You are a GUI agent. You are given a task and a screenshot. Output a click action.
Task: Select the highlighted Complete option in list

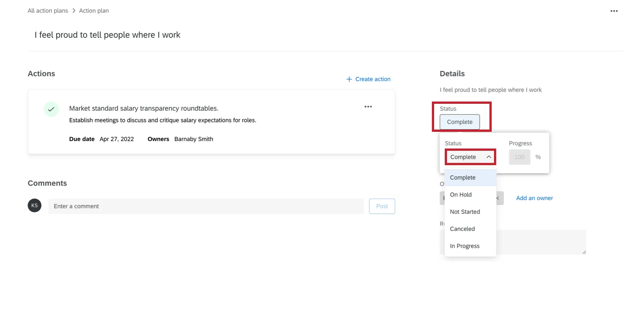point(463,178)
